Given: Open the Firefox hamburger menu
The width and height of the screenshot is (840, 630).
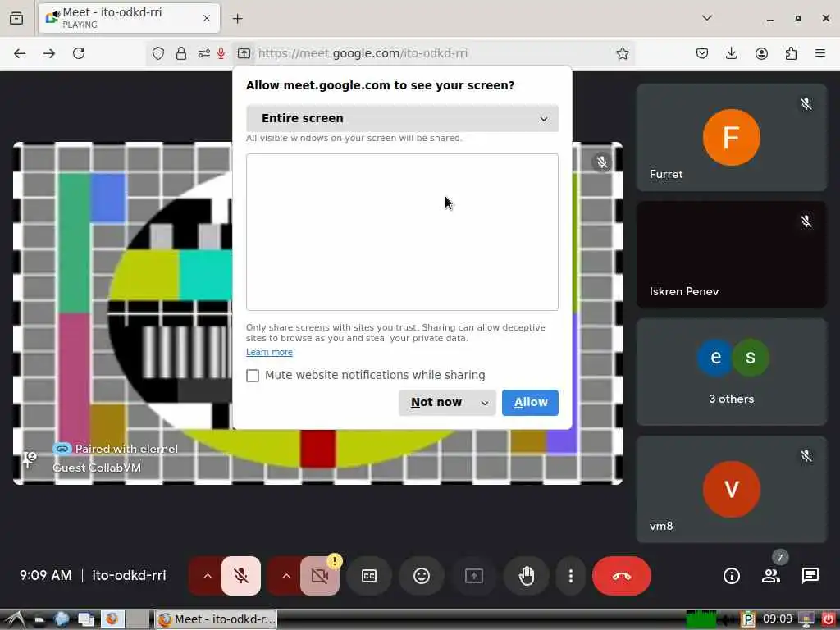Looking at the screenshot, I should tap(820, 53).
